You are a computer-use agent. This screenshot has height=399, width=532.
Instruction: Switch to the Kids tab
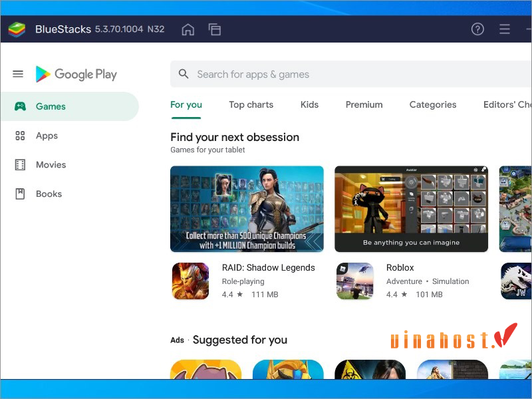click(x=309, y=105)
